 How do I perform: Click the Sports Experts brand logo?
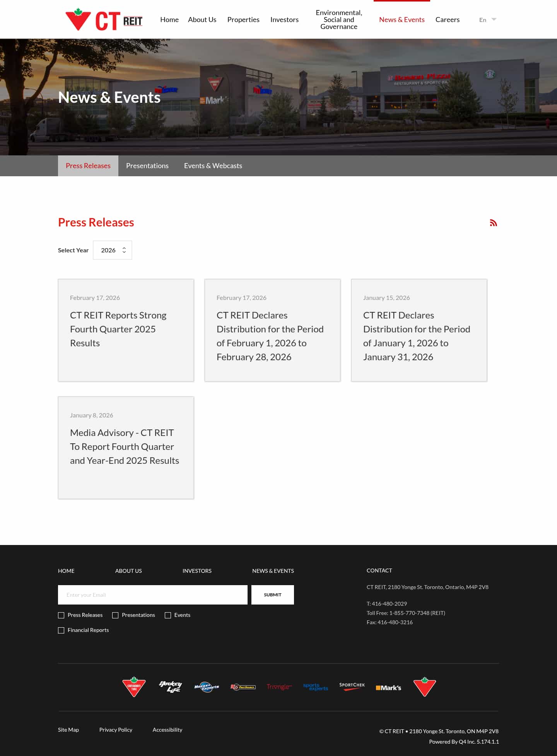click(316, 687)
